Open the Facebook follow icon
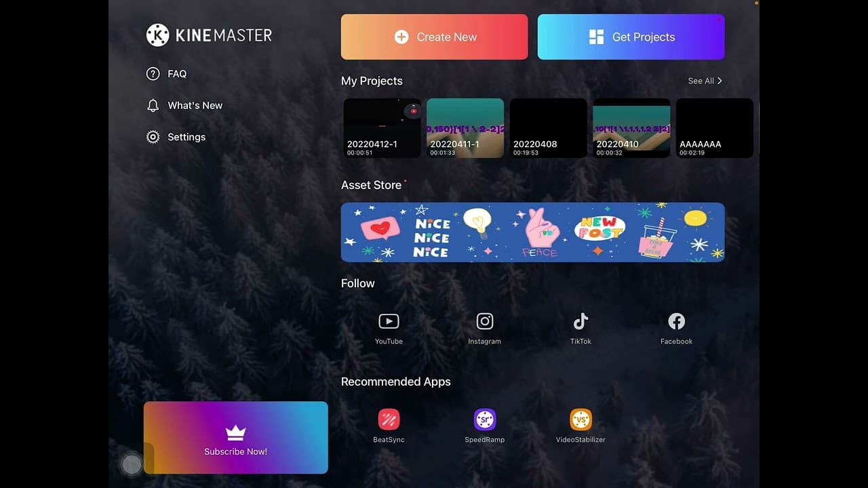The image size is (868, 488). tap(677, 321)
